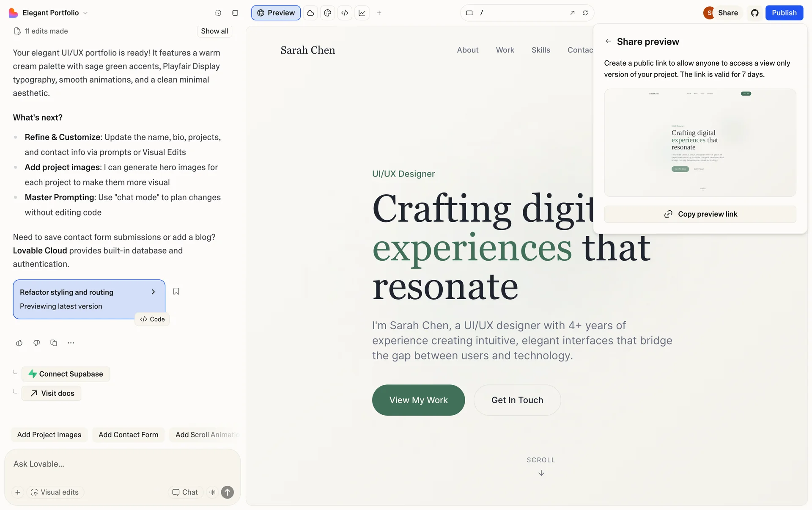Viewport: 812px width, 510px height.
Task: Toggle Visual edits mode
Action: tap(55, 492)
